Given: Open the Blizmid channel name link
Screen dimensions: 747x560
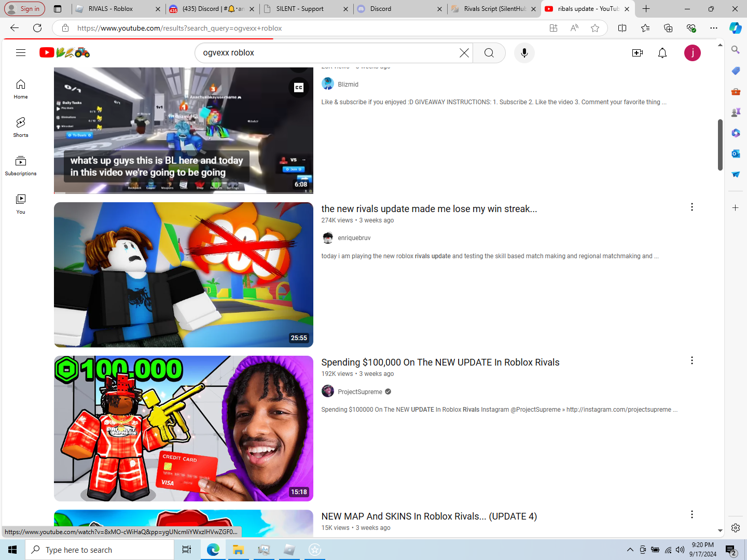Looking at the screenshot, I should (348, 85).
